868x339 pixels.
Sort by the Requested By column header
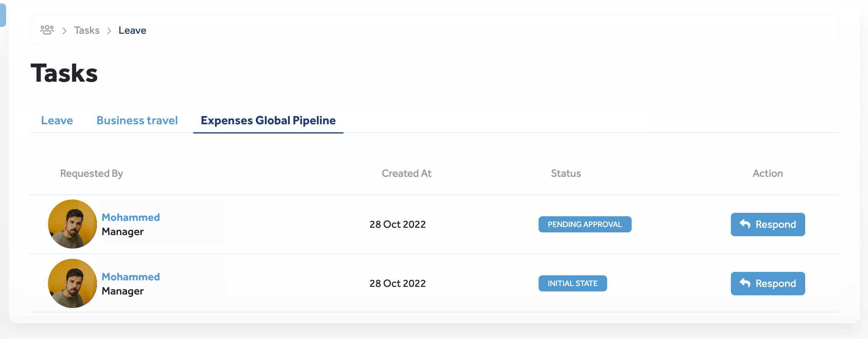[x=92, y=173]
